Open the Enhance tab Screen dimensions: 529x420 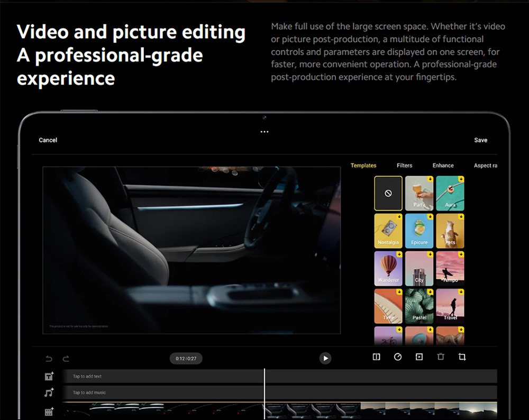(x=443, y=166)
